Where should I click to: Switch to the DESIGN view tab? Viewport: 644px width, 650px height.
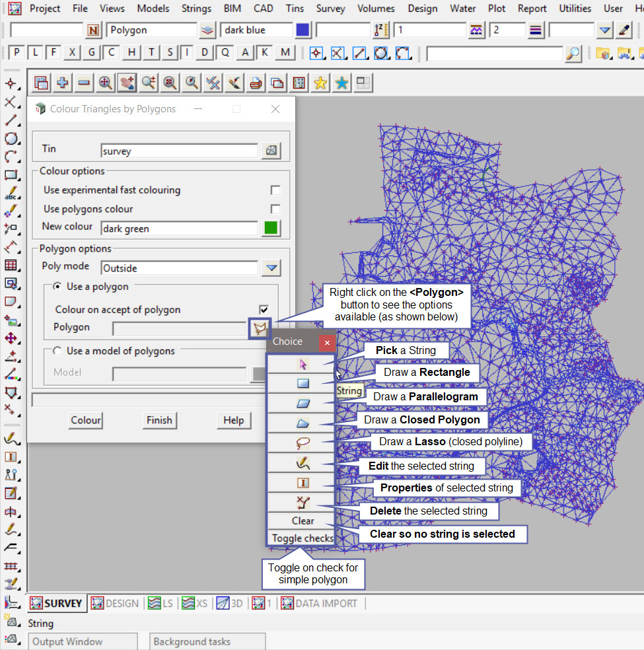click(x=116, y=603)
